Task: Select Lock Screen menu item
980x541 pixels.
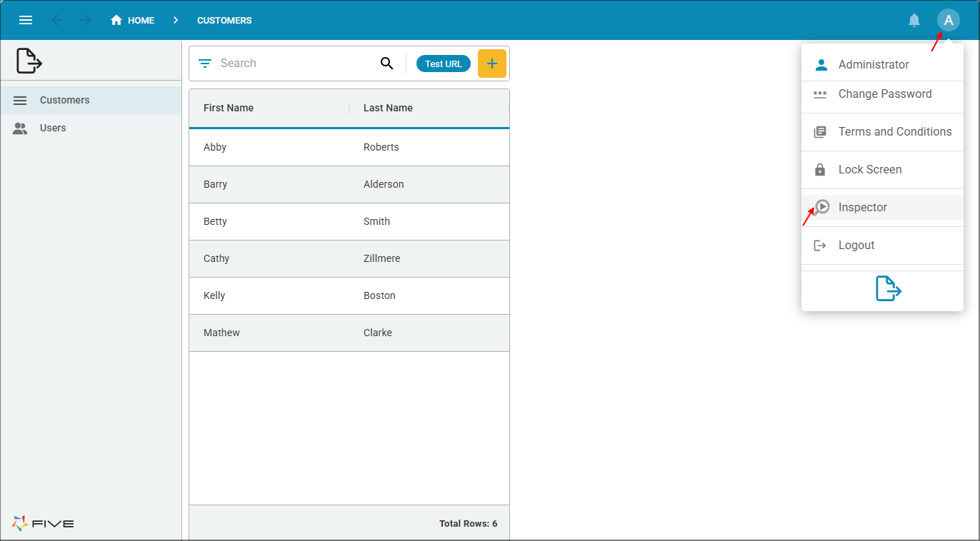Action: tap(869, 170)
